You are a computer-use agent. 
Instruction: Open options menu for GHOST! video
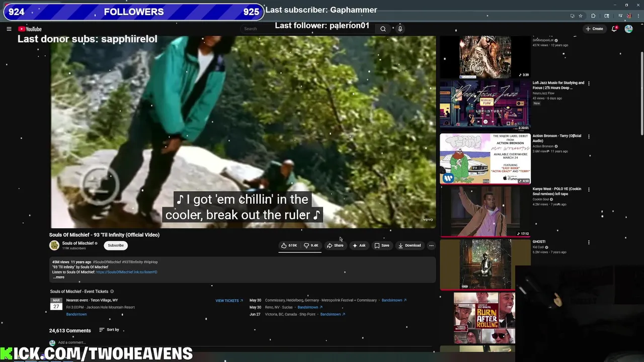(589, 242)
